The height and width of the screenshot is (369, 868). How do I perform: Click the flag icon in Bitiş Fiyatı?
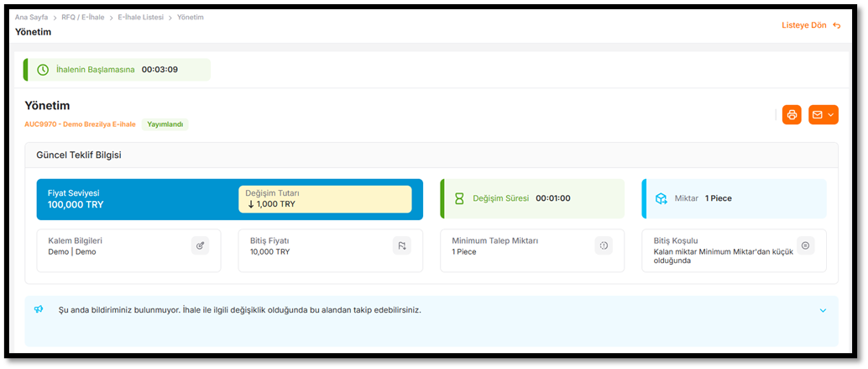click(401, 245)
